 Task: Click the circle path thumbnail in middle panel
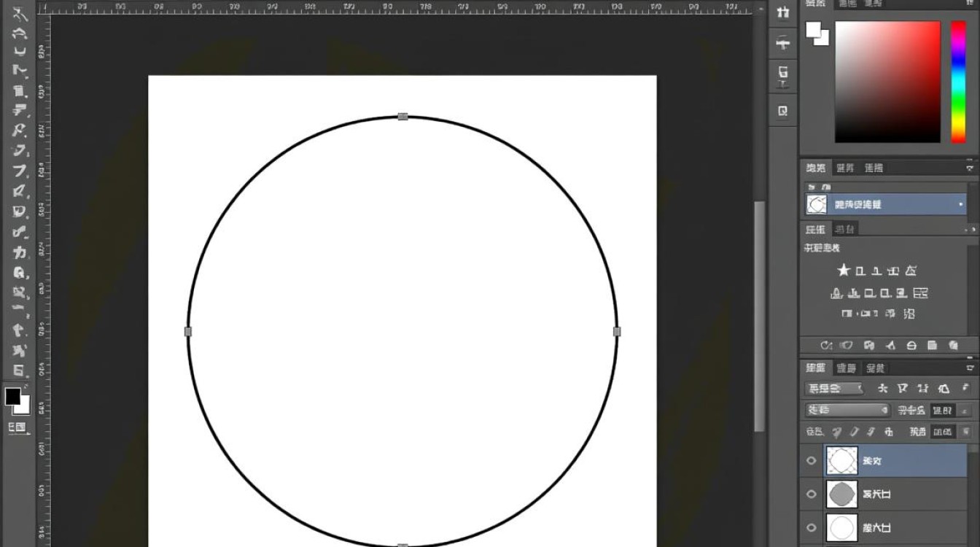[817, 205]
